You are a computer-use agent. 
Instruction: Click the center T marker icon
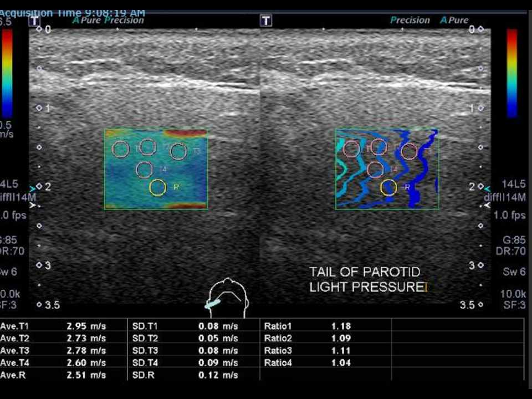click(265, 21)
